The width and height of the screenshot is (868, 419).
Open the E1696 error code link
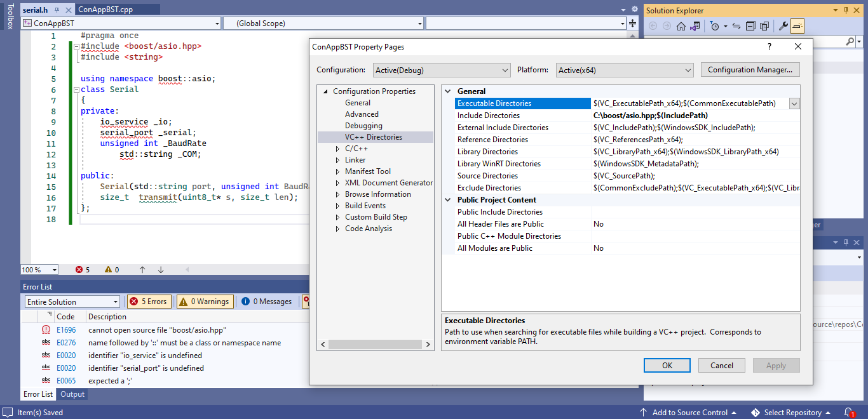coord(66,330)
